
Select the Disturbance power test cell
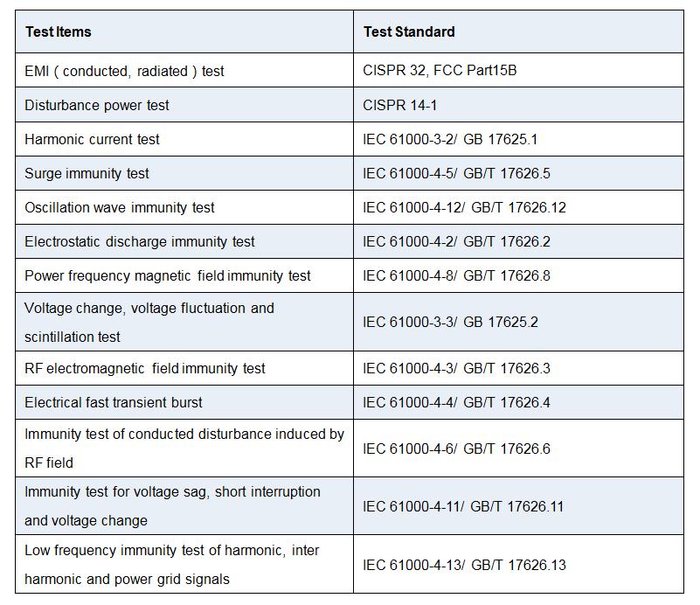97,105
